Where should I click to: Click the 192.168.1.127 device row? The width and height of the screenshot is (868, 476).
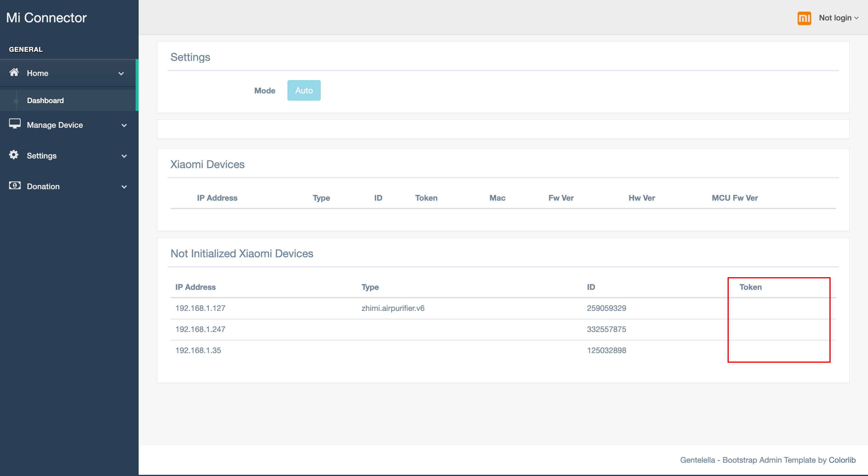click(x=200, y=308)
